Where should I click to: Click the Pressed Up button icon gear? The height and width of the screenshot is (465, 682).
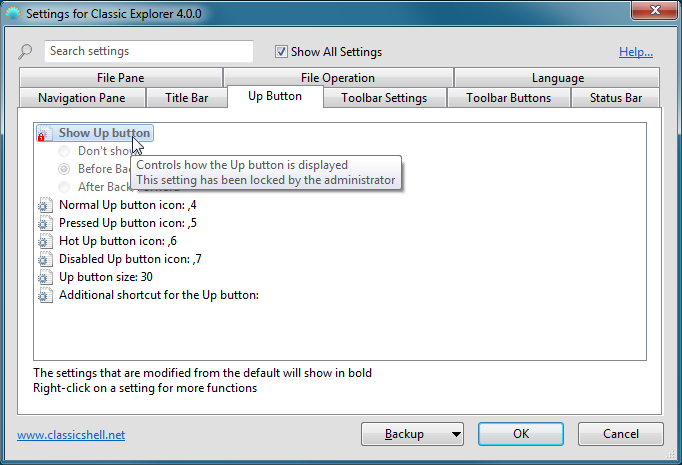point(44,223)
